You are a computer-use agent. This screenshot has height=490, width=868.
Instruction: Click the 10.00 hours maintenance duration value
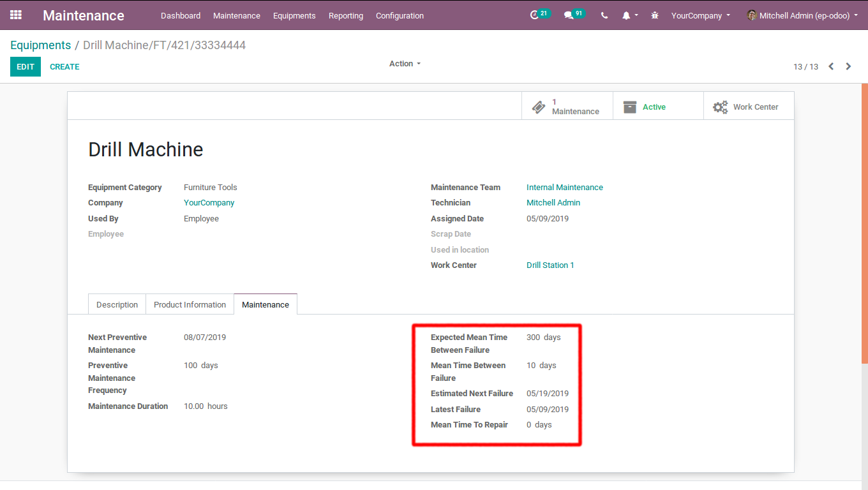point(206,406)
